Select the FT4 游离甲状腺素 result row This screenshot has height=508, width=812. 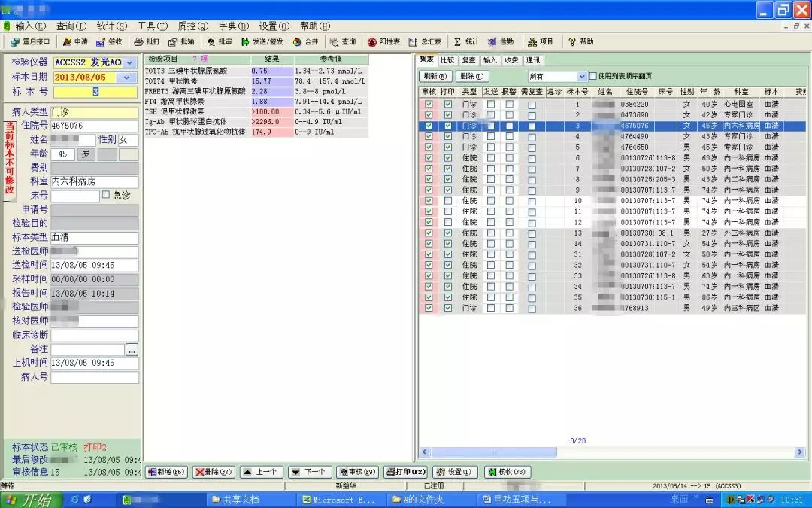tap(256, 102)
